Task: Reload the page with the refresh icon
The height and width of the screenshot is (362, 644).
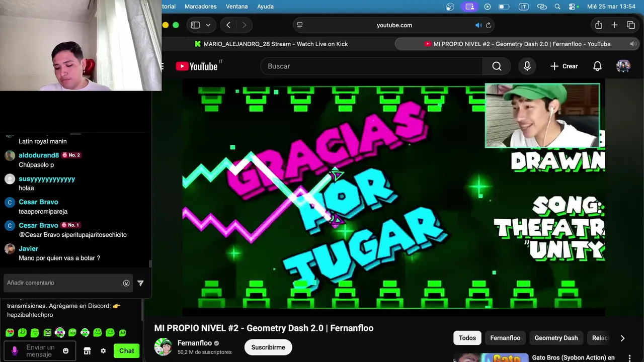Action: 488,25
